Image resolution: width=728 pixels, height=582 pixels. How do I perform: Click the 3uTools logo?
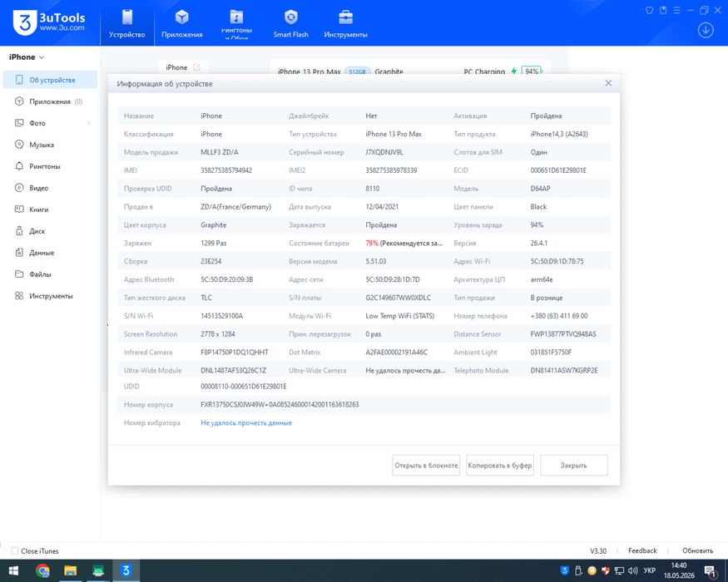coord(49,22)
